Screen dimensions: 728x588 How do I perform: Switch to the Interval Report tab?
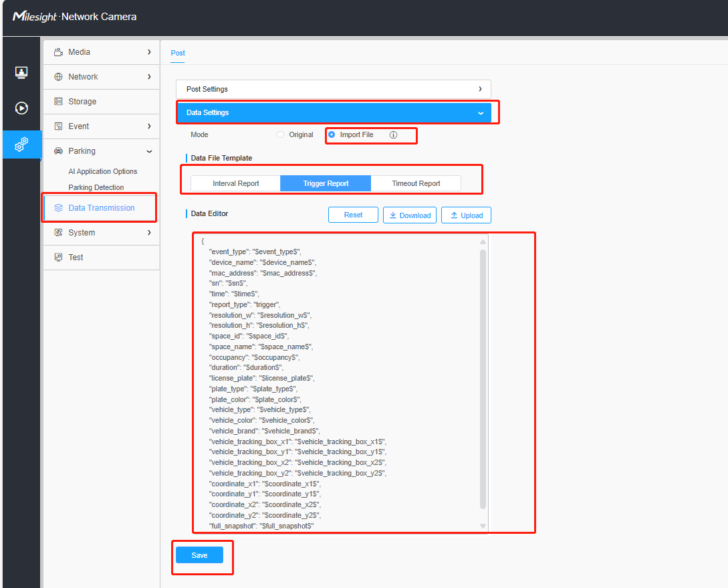[x=235, y=183]
